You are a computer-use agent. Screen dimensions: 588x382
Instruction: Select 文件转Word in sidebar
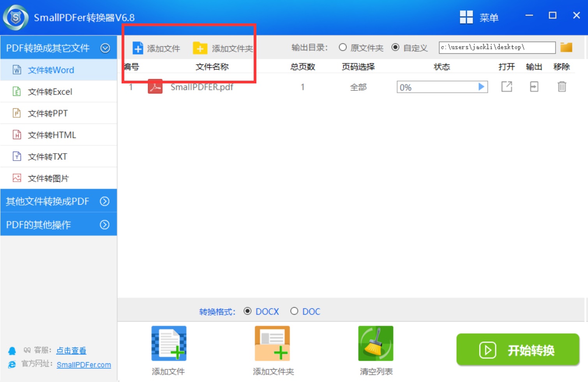click(x=58, y=70)
